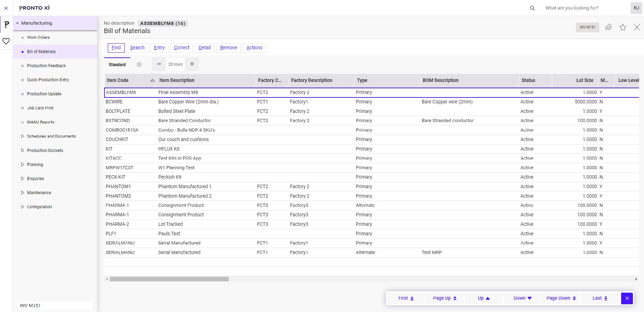
Task: Click the search magnifier icon
Action: pyautogui.click(x=532, y=8)
